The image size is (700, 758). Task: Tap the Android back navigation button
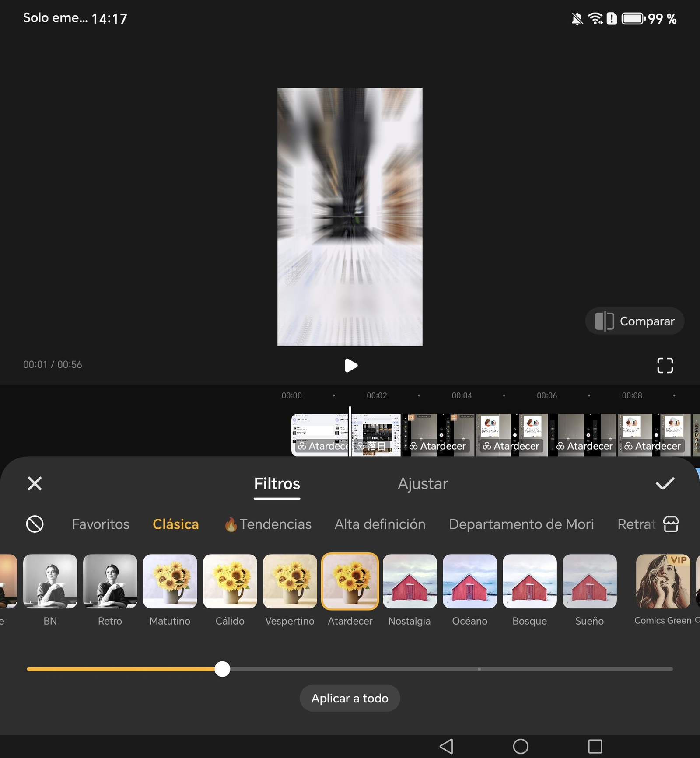(x=446, y=746)
